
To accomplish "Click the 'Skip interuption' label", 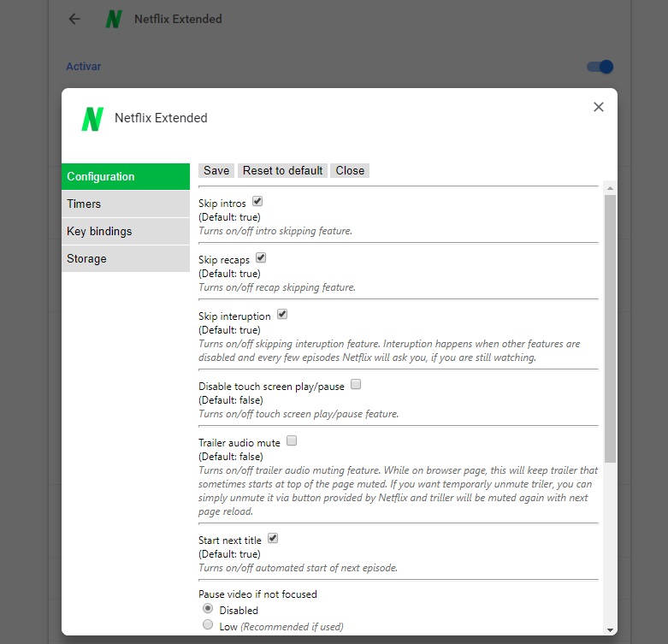I will click(234, 316).
